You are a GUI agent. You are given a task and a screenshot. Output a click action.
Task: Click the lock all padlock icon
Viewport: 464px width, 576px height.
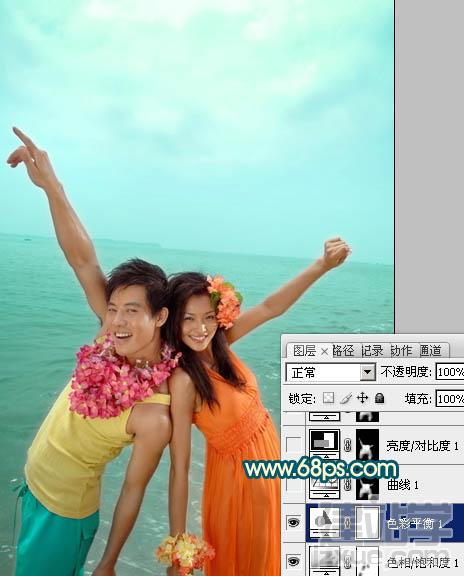click(x=380, y=398)
